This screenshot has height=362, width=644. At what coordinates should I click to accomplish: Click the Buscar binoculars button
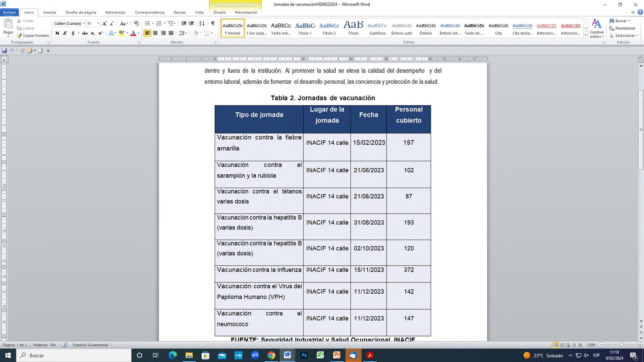click(619, 21)
